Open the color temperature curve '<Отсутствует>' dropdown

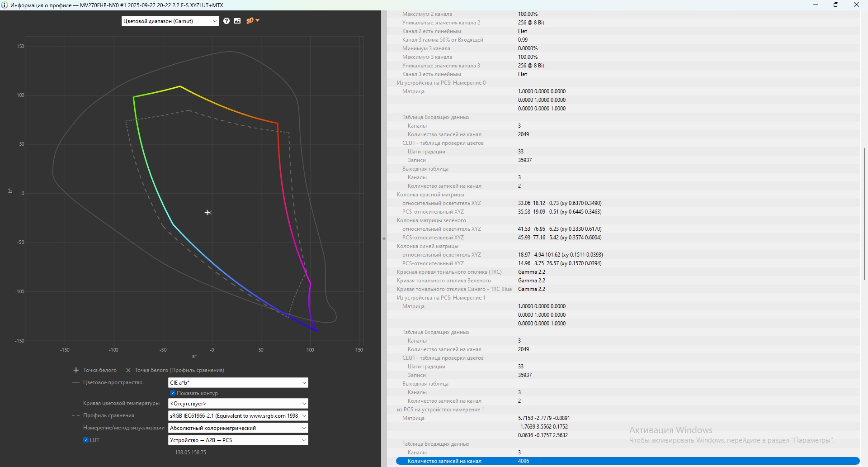pyautogui.click(x=238, y=404)
